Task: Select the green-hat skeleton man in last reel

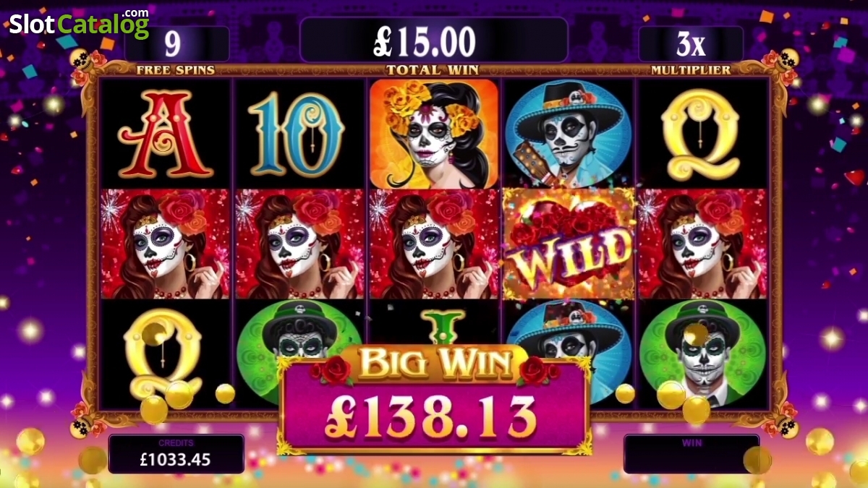Action: [702, 354]
